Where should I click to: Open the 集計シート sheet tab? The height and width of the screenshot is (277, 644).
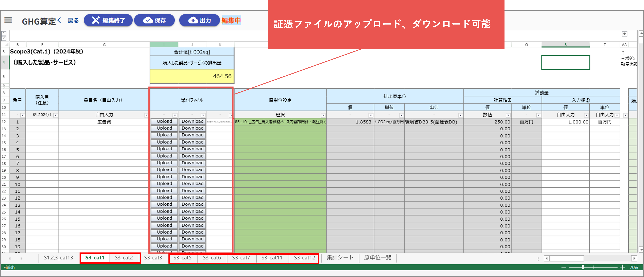[340, 257]
